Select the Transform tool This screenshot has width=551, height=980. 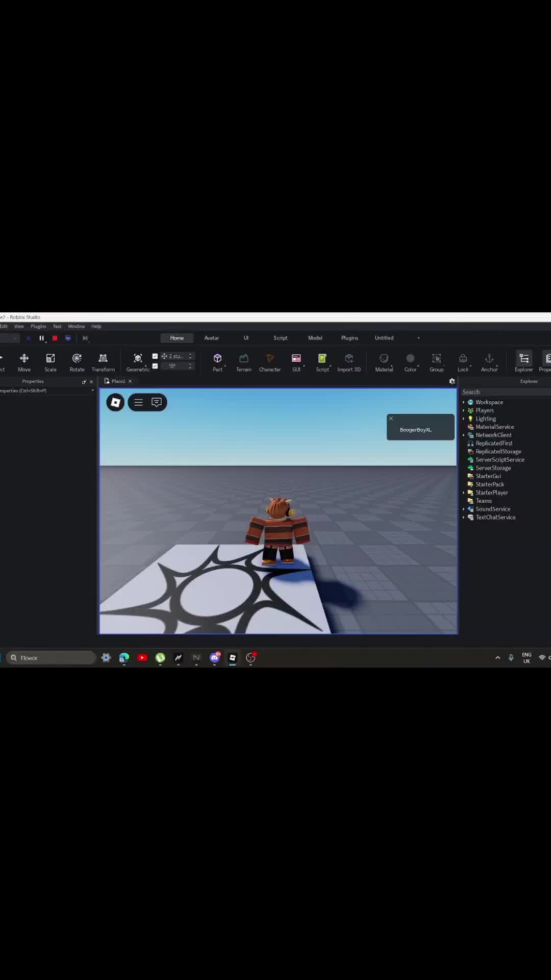tap(103, 362)
